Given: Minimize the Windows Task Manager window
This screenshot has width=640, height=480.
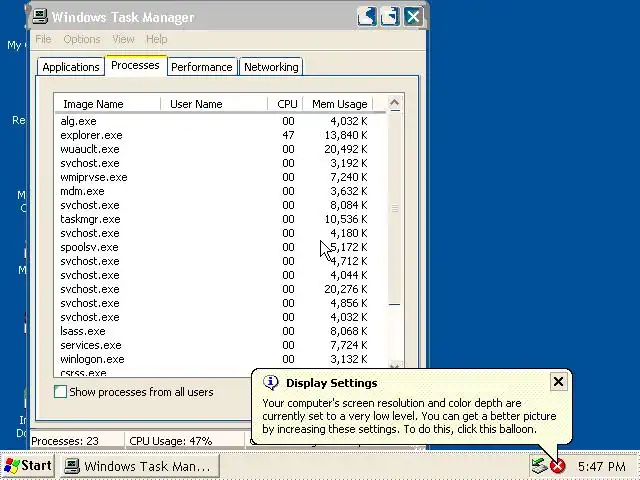Looking at the screenshot, I should [367, 17].
